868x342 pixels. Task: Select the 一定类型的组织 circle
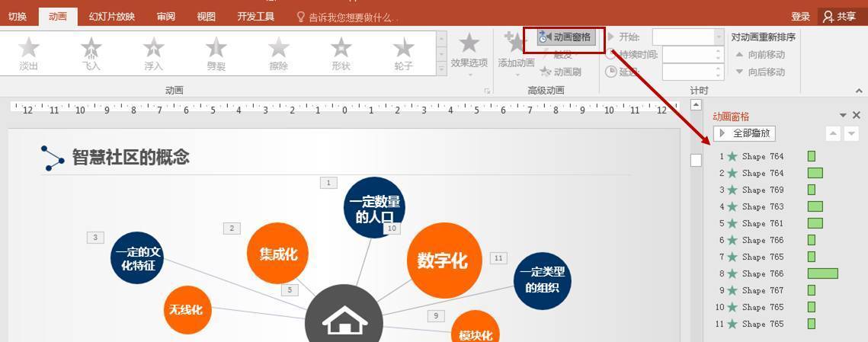click(542, 280)
